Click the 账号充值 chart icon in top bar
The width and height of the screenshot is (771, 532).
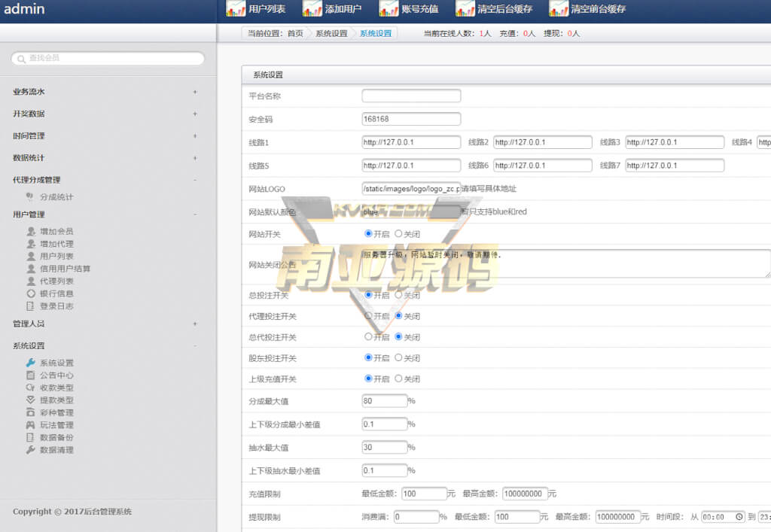tap(389, 8)
